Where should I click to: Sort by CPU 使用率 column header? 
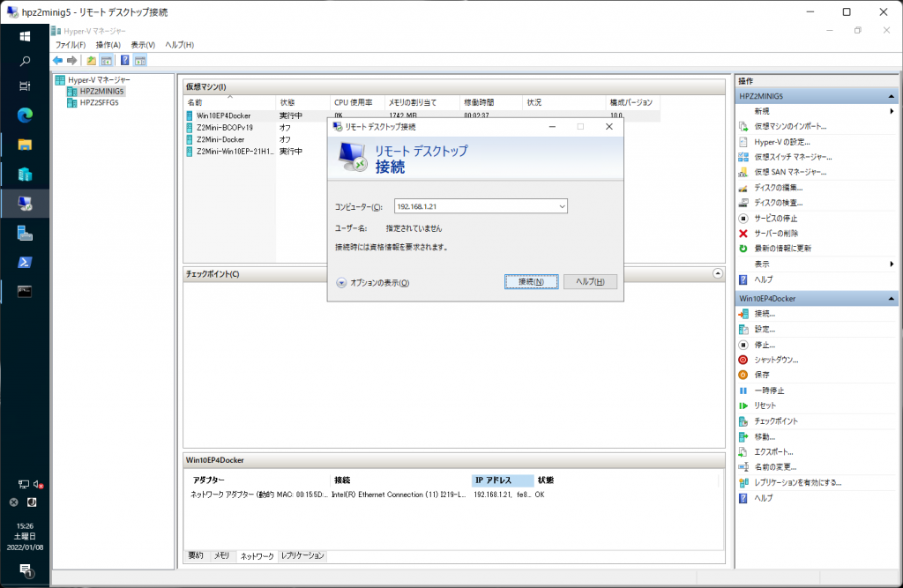pyautogui.click(x=357, y=102)
